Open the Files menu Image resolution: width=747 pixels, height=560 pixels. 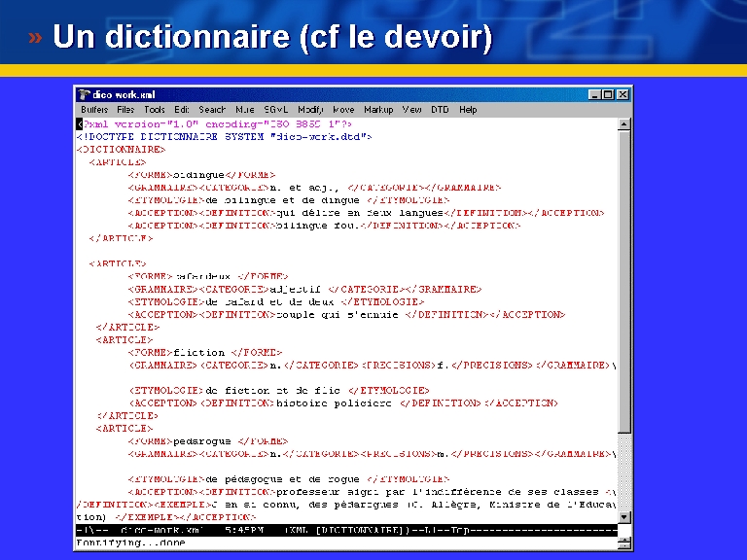pyautogui.click(x=126, y=110)
